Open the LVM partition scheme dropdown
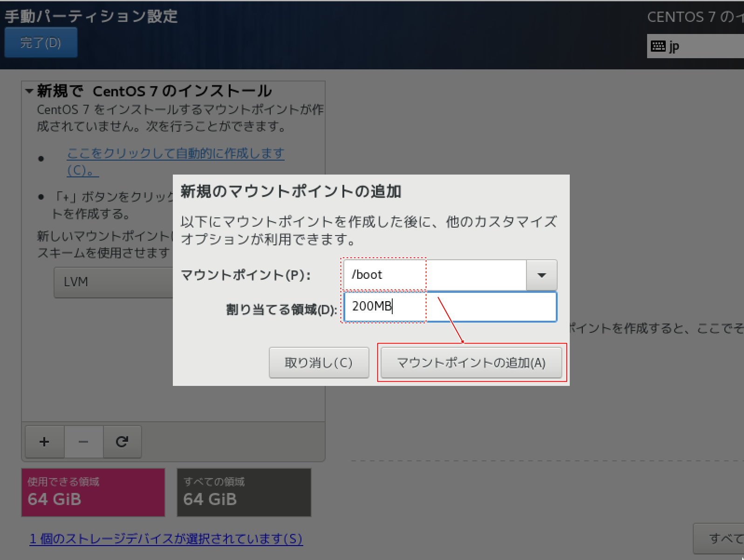The image size is (744, 560). point(114,282)
